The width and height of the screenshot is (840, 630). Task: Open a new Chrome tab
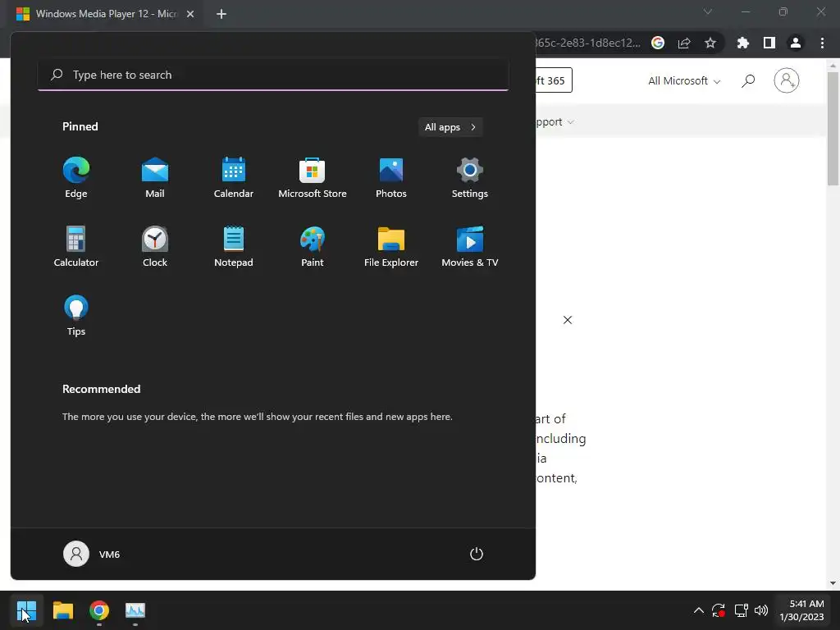coord(221,14)
